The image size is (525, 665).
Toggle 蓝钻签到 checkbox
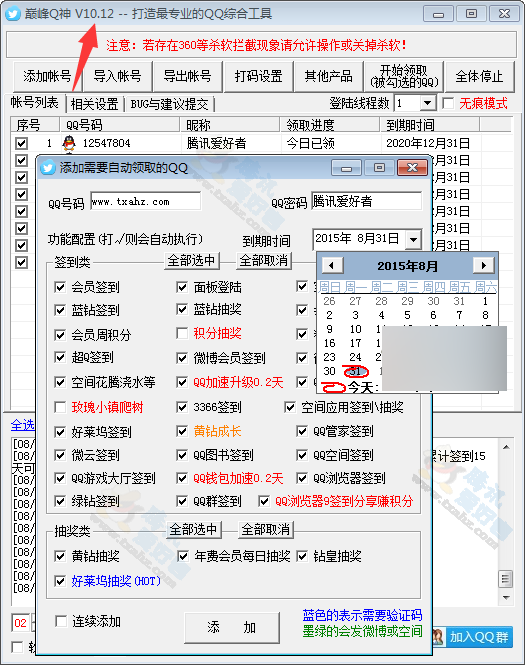[x=60, y=310]
